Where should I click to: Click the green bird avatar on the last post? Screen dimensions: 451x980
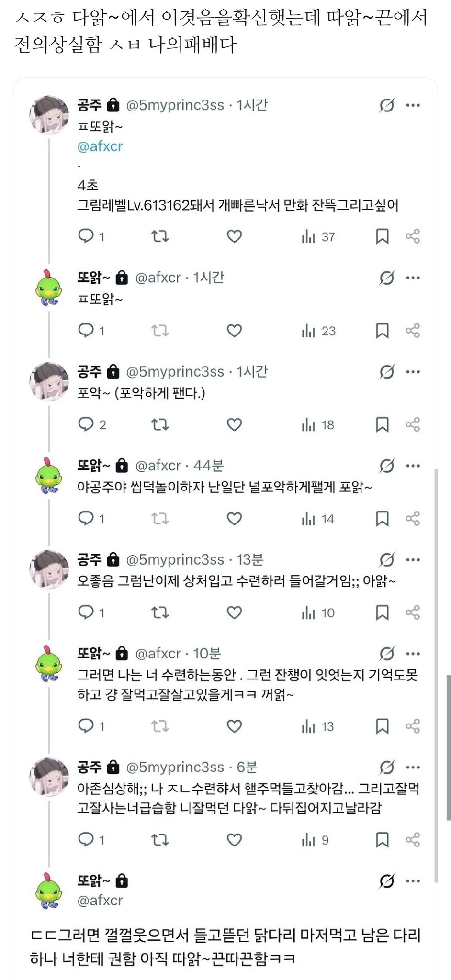click(x=49, y=890)
